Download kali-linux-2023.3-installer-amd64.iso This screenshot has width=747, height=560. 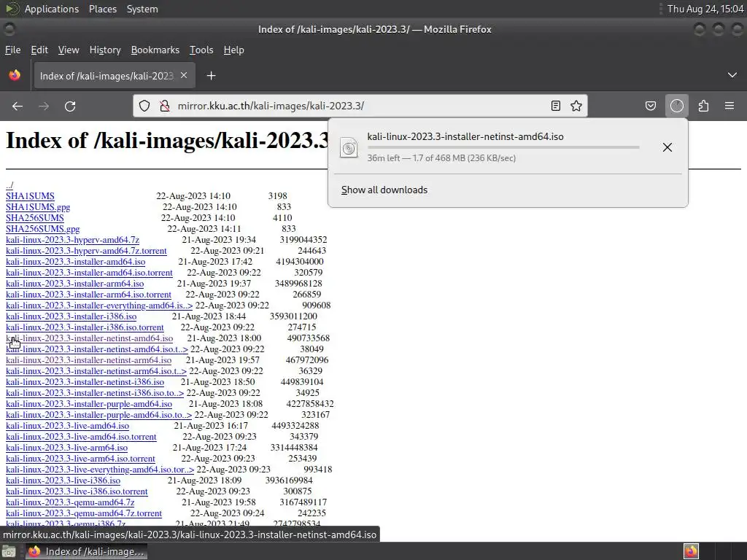pos(75,262)
